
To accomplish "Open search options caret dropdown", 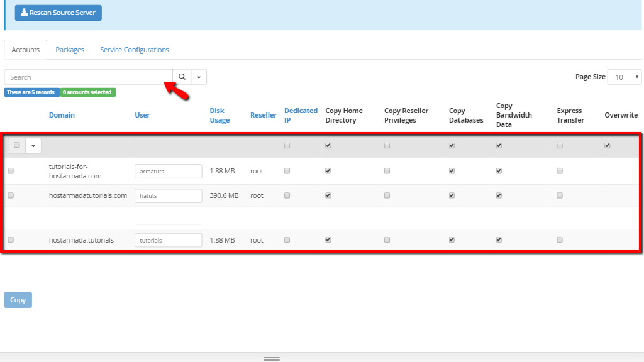I will pos(199,77).
